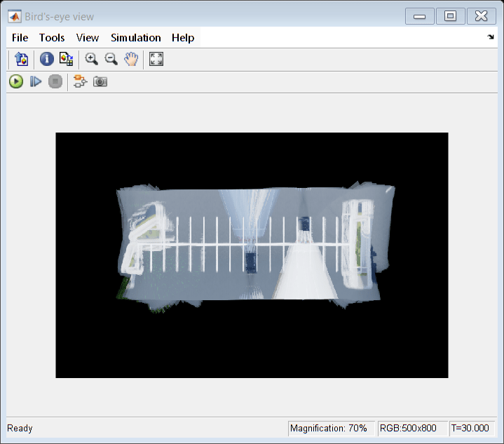504x444 pixels.
Task: Step forward the simulation
Action: click(36, 82)
